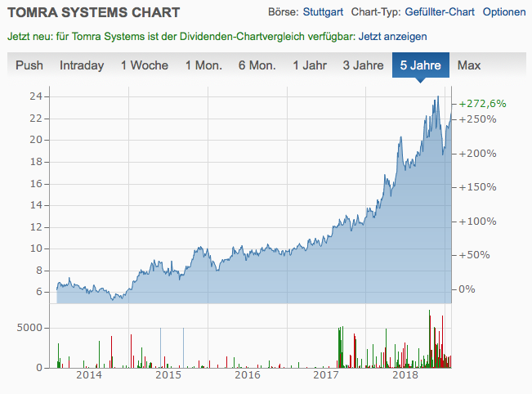This screenshot has height=394, width=532.
Task: Select the 1 Mon. time range
Action: [203, 65]
